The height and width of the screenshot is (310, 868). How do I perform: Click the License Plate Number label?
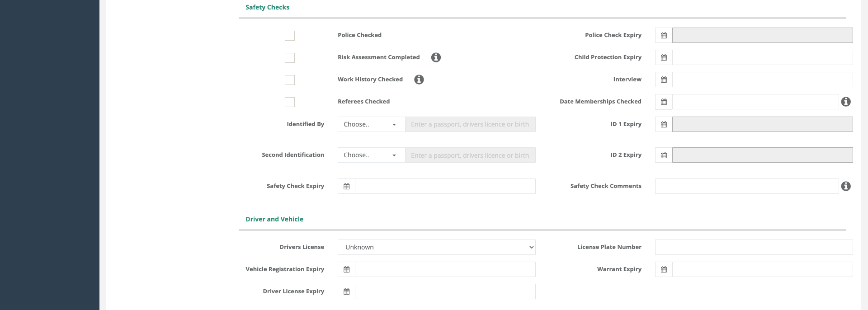click(609, 247)
